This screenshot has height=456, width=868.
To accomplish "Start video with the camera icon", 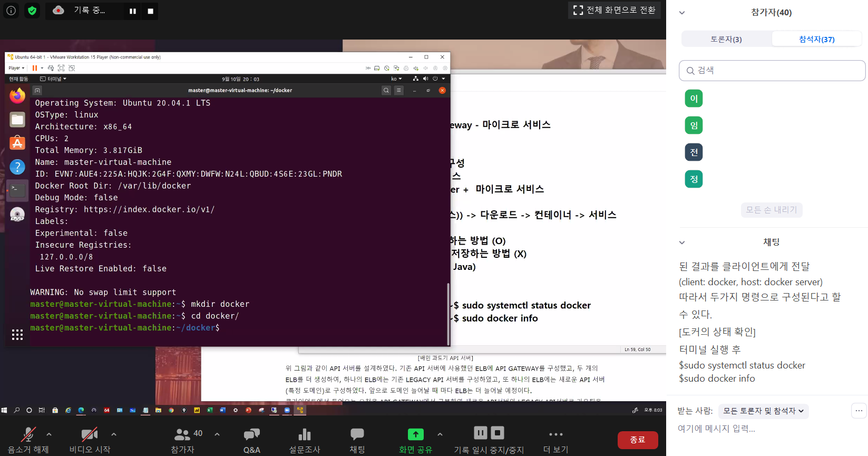I will pos(89,434).
